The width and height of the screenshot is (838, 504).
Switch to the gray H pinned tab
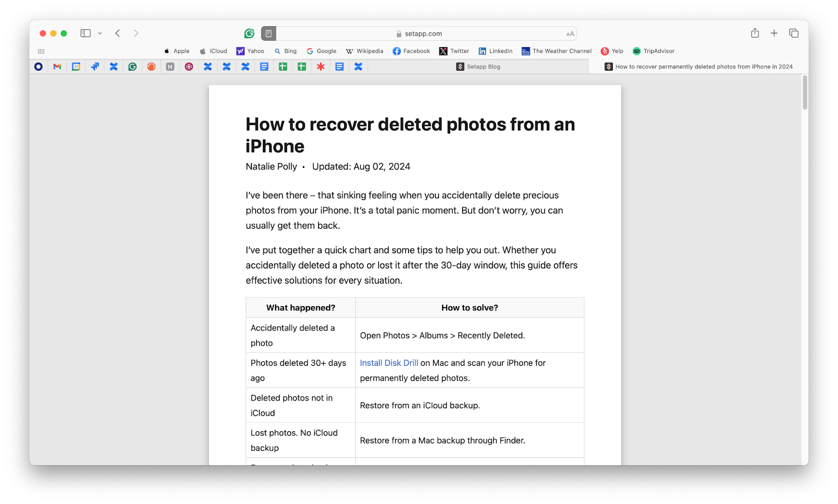pos(170,66)
